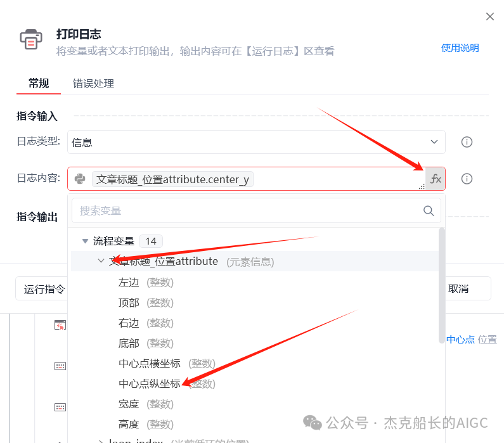The width and height of the screenshot is (504, 443).
Task: Collapse the 流程变量 group triangle
Action: (x=85, y=241)
